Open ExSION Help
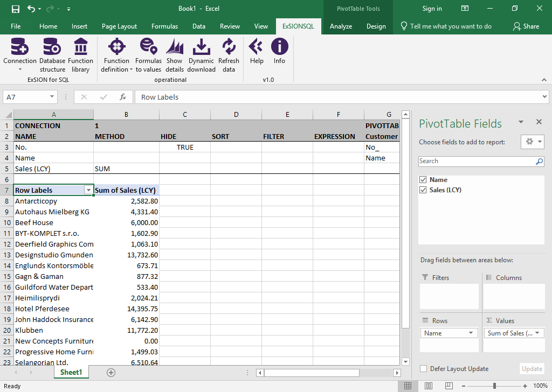552x392 pixels. pos(257,51)
